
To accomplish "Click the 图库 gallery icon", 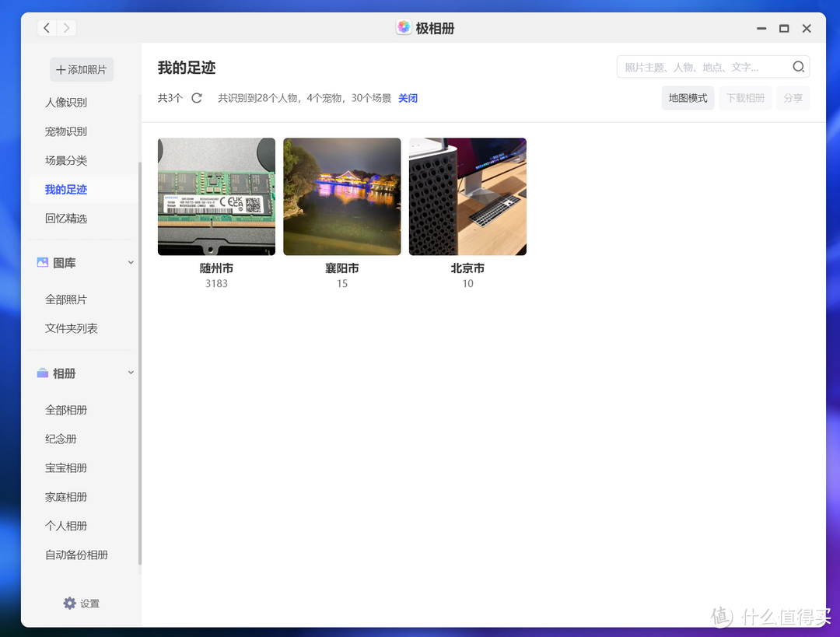I will [43, 263].
